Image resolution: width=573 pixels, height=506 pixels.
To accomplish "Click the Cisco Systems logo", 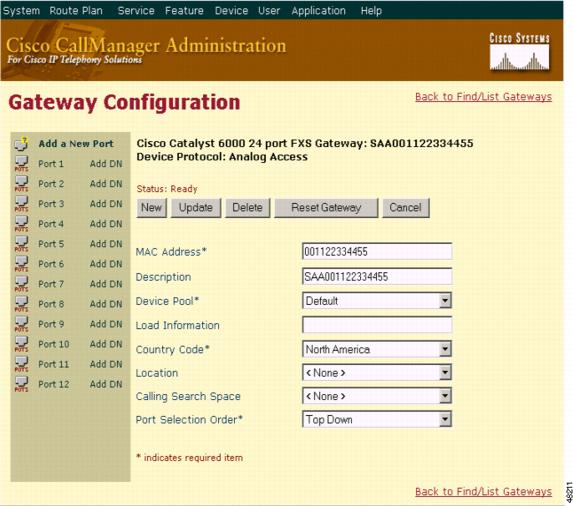I will pos(519,52).
